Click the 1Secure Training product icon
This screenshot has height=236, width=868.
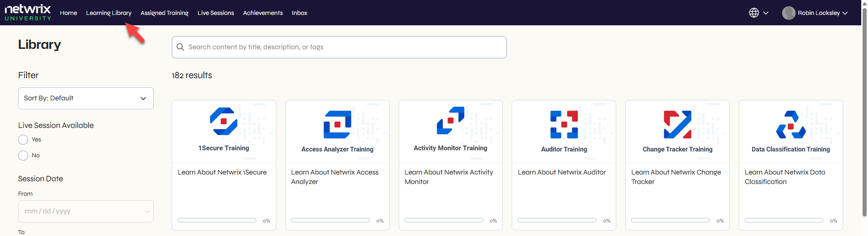point(223,121)
